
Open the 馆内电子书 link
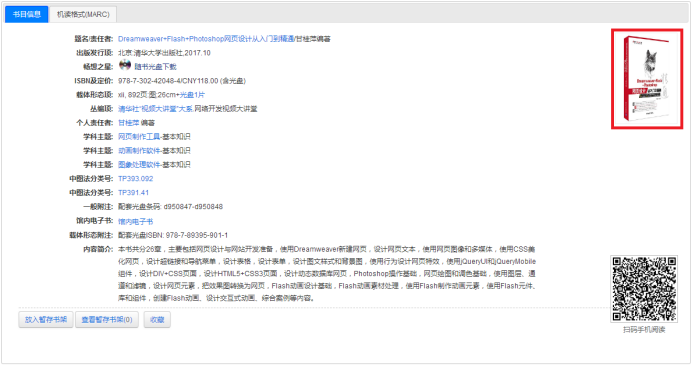(135, 221)
